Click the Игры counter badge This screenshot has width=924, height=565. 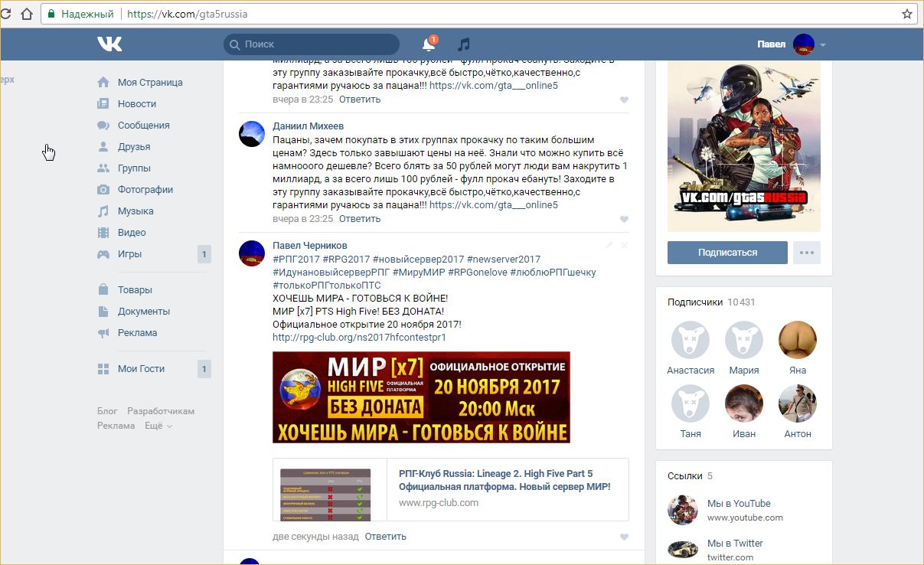(204, 254)
